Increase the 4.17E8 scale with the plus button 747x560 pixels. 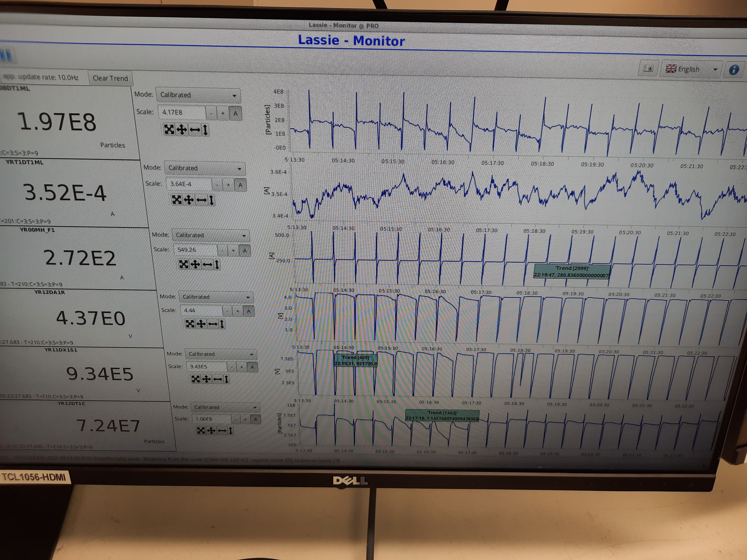pyautogui.click(x=223, y=113)
